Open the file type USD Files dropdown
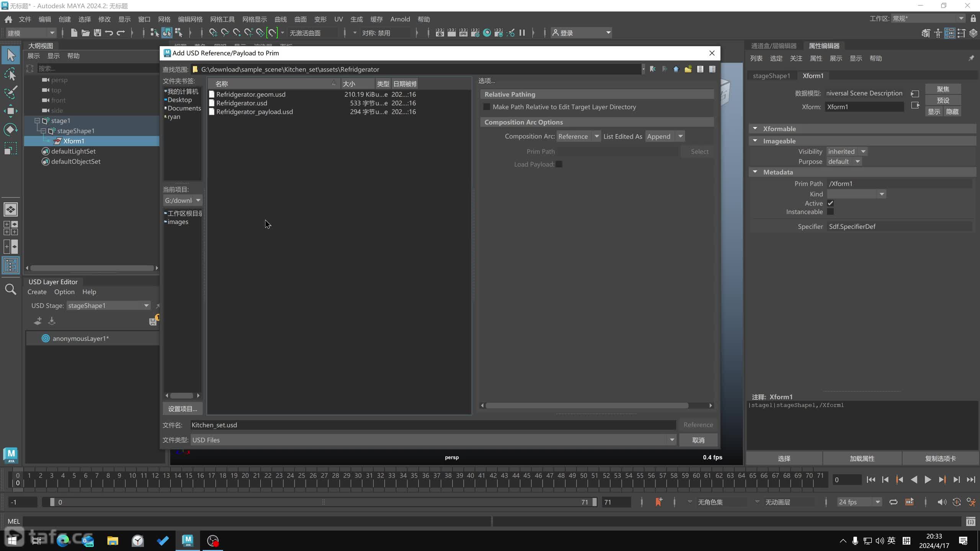Image resolution: width=980 pixels, height=551 pixels. [x=433, y=440]
